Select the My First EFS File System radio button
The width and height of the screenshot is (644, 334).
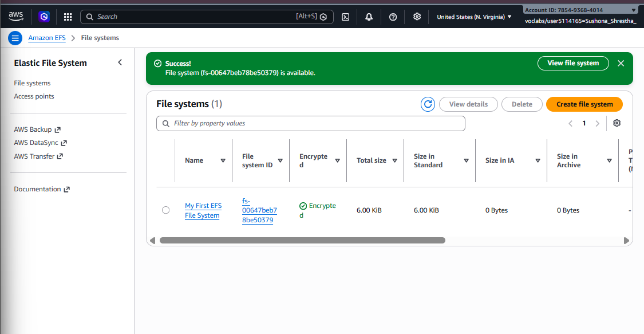click(x=165, y=210)
